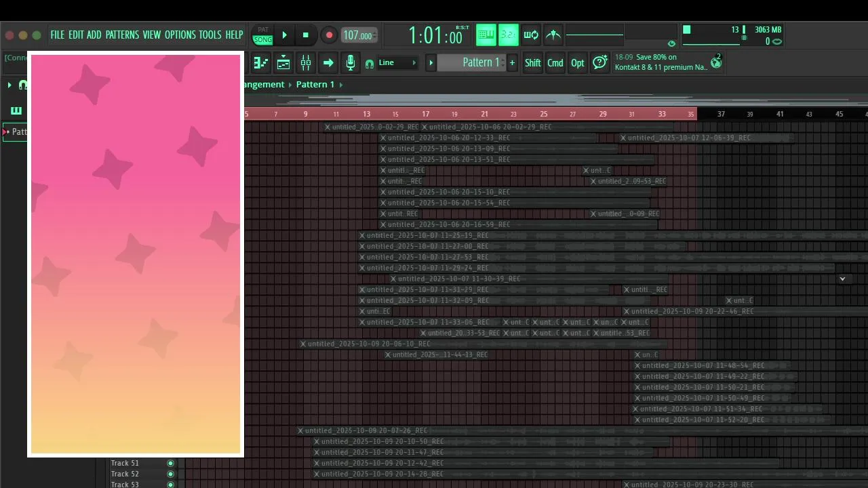The height and width of the screenshot is (488, 868).
Task: Click the green right-arrow toolbar icon
Action: pyautogui.click(x=328, y=63)
